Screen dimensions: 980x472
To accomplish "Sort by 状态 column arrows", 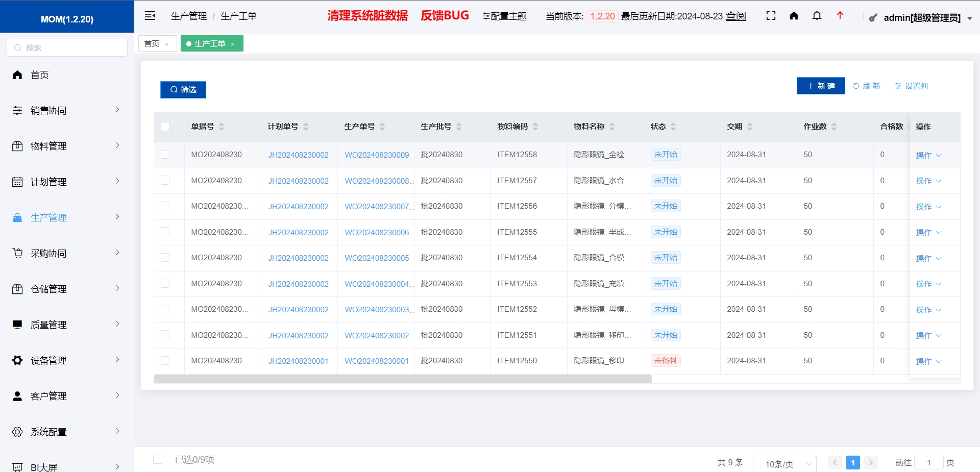I will [x=673, y=127].
